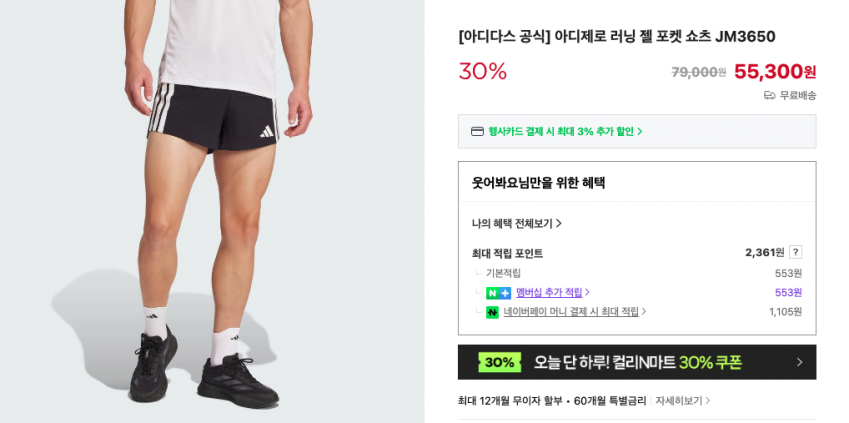
Task: Click the shorts product image
Action: pos(212,211)
